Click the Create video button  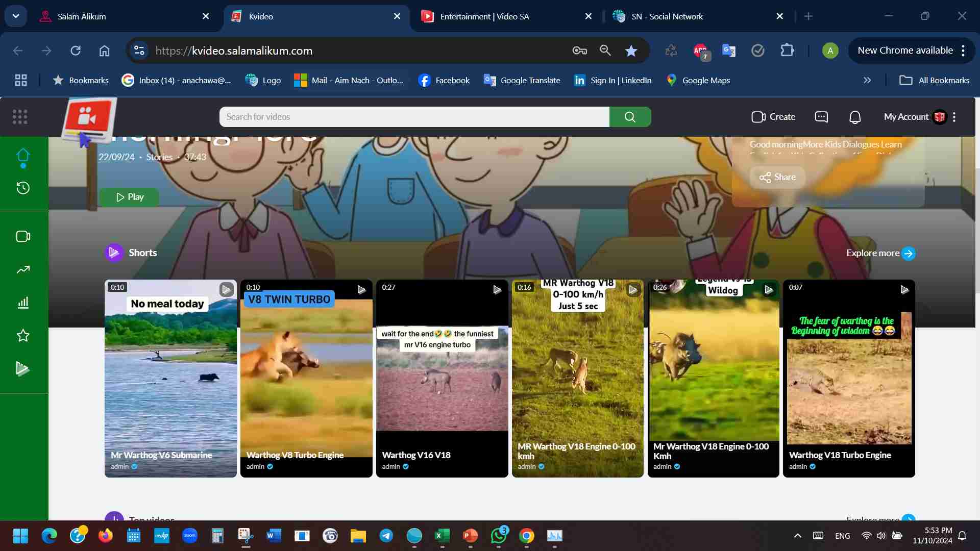tap(773, 117)
